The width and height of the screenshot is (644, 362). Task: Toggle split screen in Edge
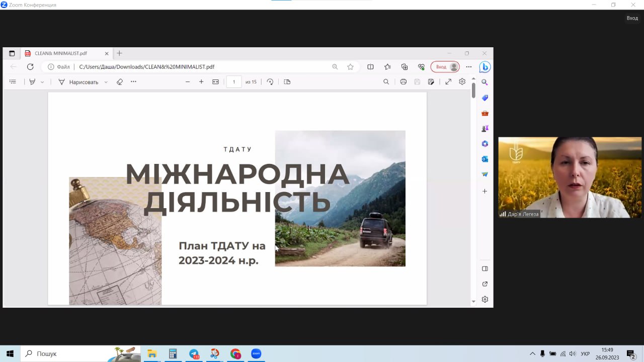pyautogui.click(x=370, y=67)
